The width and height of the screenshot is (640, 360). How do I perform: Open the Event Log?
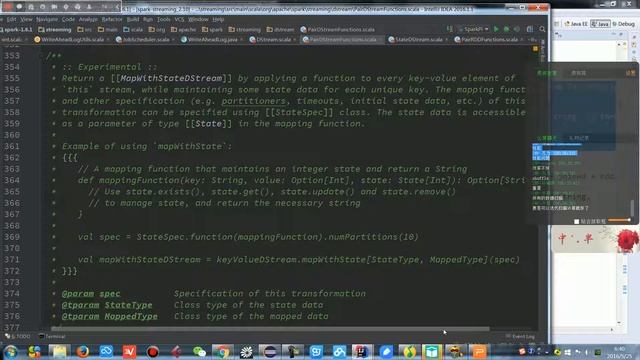(x=520, y=337)
